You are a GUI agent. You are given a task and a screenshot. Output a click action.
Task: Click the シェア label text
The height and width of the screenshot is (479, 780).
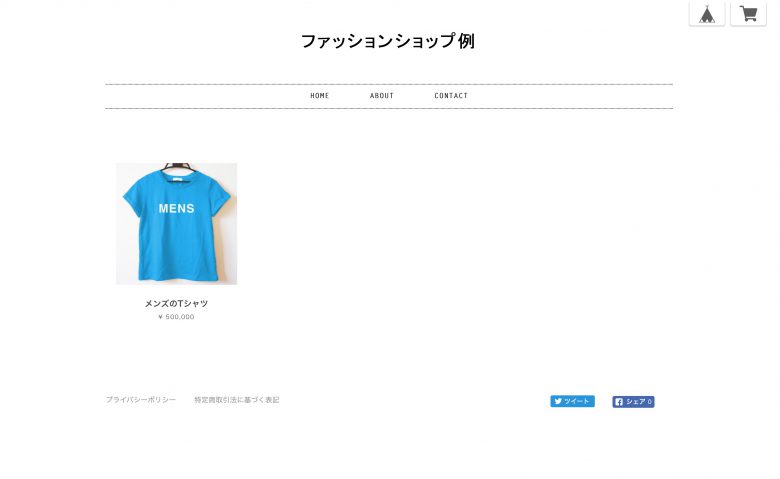636,402
